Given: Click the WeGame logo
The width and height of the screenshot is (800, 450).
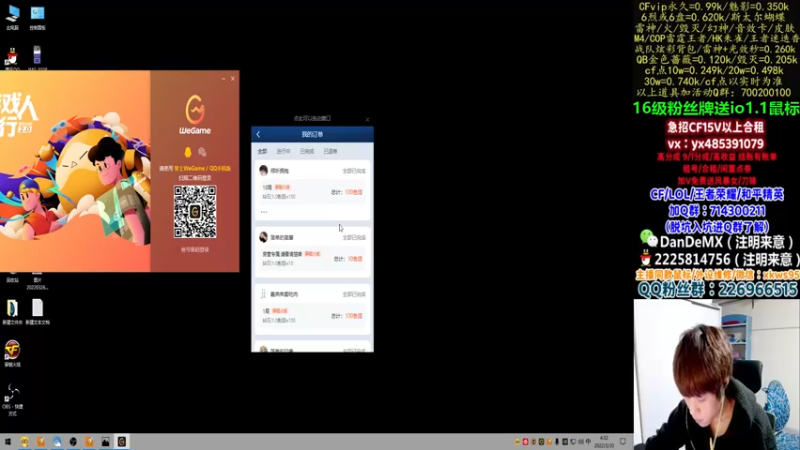Looking at the screenshot, I should tap(195, 115).
